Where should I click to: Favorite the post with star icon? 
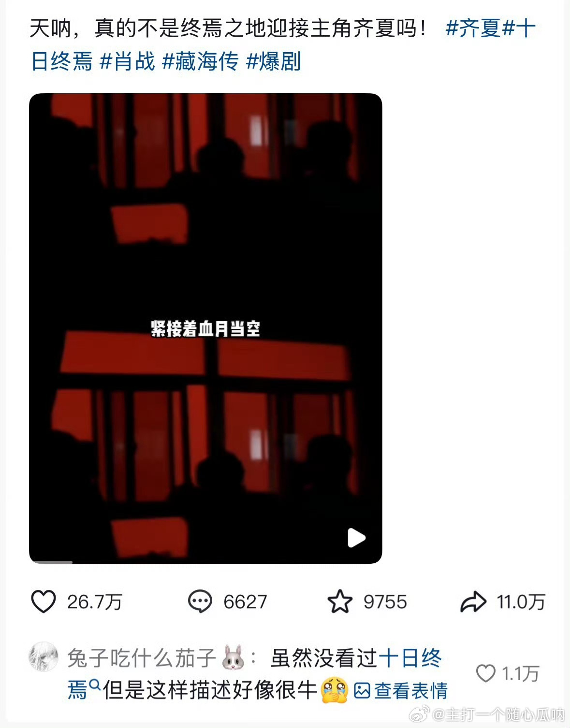[340, 602]
